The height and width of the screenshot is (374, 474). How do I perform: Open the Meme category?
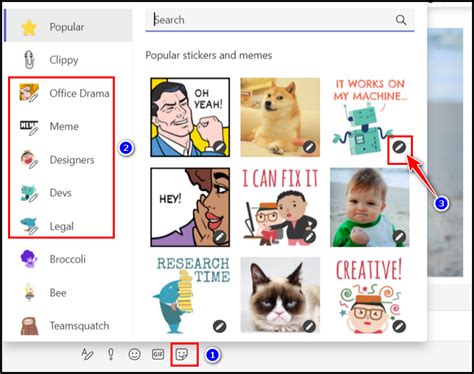click(68, 126)
